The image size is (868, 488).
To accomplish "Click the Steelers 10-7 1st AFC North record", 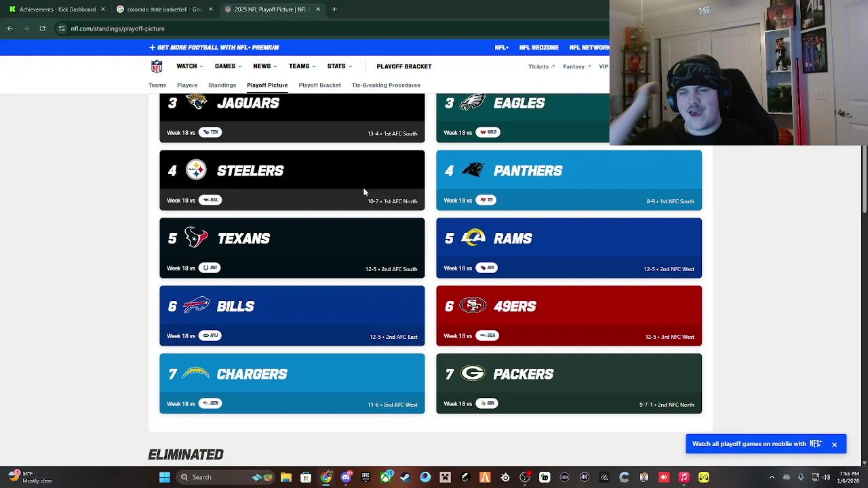I will (393, 201).
